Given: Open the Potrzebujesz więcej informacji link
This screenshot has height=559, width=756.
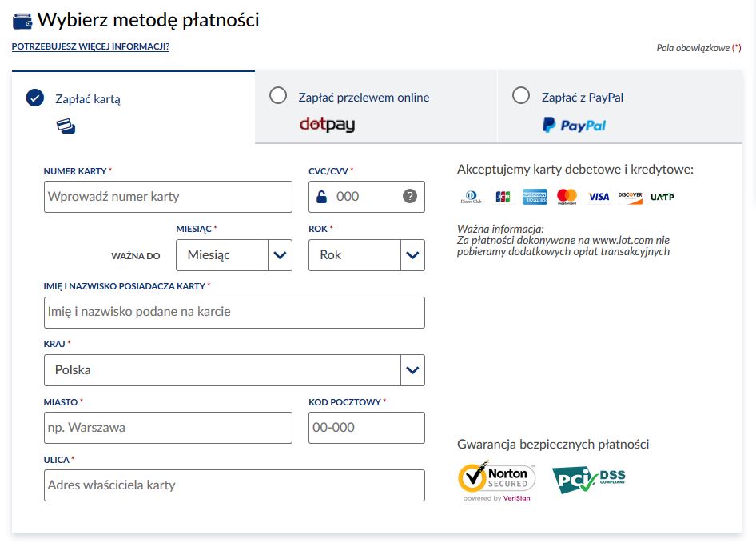Looking at the screenshot, I should click(x=90, y=47).
